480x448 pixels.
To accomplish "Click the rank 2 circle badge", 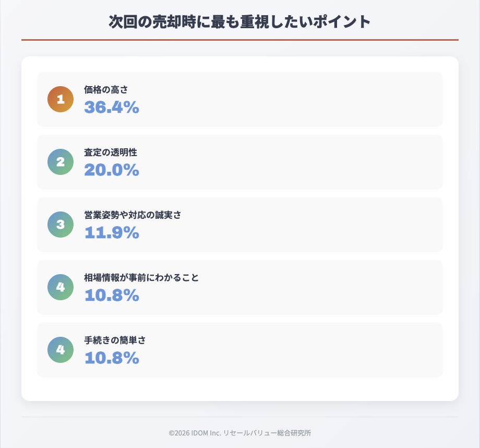I will [61, 162].
